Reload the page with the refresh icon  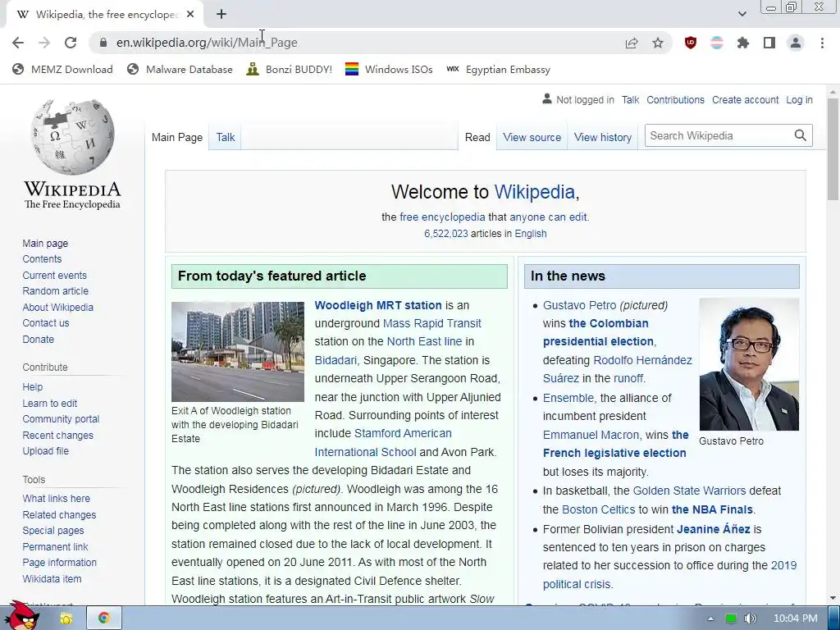click(x=71, y=43)
